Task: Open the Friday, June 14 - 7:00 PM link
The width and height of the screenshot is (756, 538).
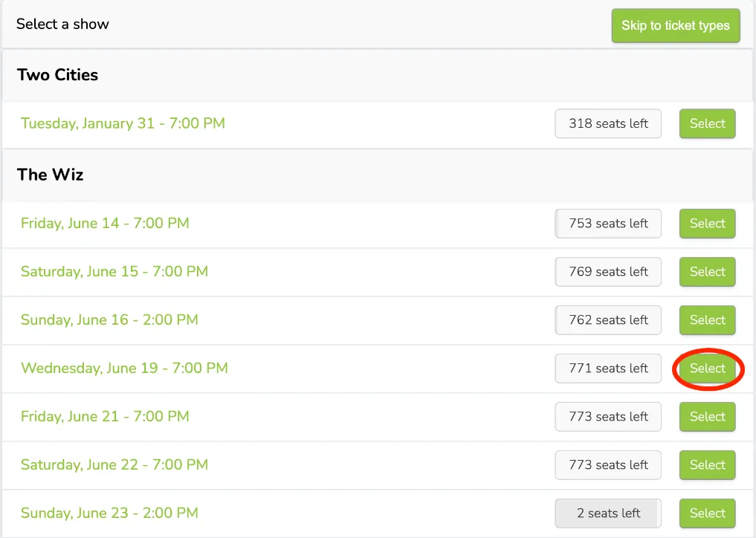Action: tap(105, 223)
